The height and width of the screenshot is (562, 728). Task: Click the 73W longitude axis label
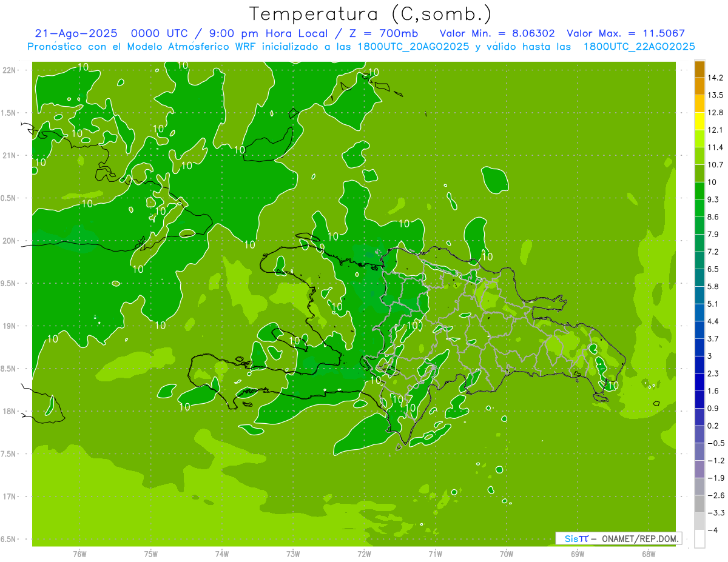click(x=293, y=554)
